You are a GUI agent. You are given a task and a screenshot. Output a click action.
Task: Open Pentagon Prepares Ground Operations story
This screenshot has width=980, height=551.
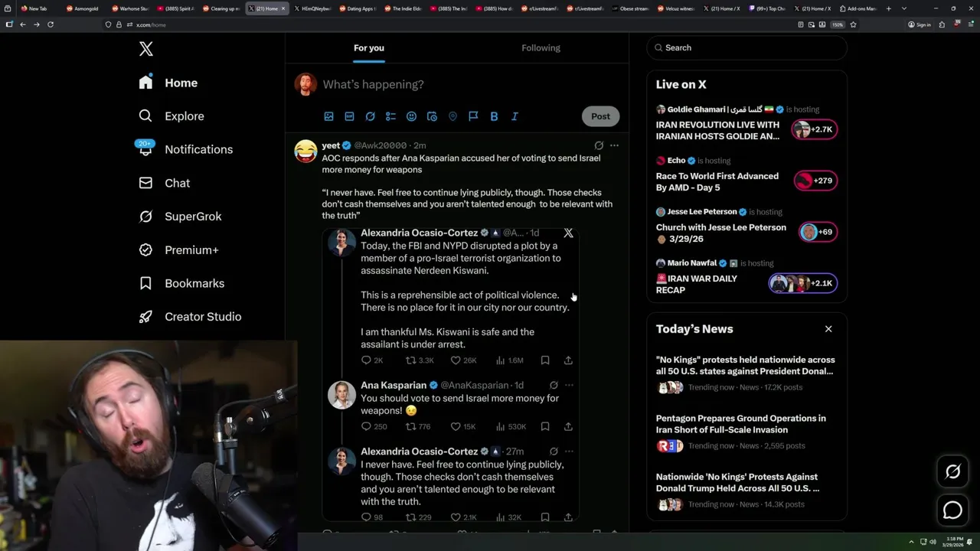point(746,432)
